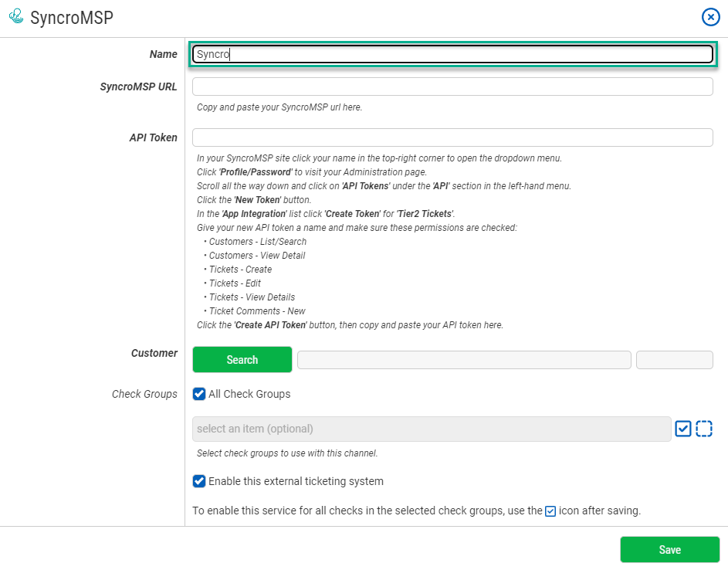Image resolution: width=728 pixels, height=570 pixels.
Task: Save the SyncroMSP settings
Action: (x=670, y=550)
